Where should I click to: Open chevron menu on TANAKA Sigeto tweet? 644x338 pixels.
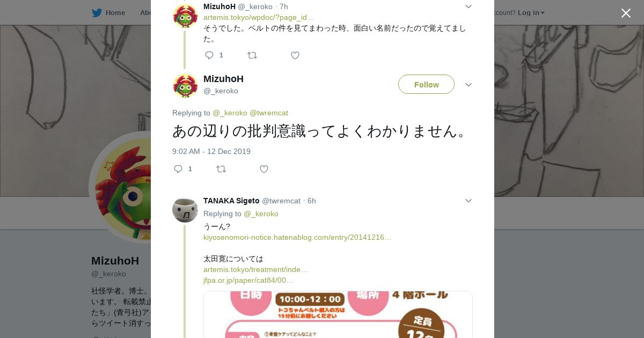pyautogui.click(x=469, y=201)
